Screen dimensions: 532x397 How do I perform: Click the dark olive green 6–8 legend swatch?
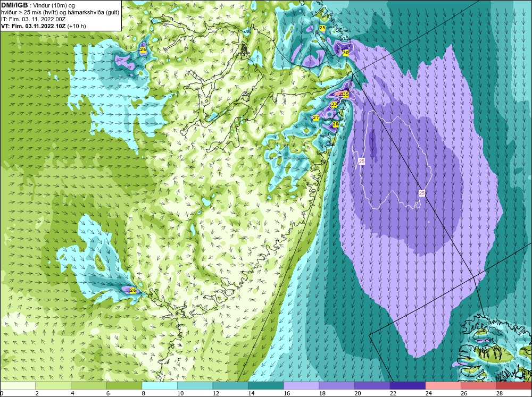[x=124, y=386]
